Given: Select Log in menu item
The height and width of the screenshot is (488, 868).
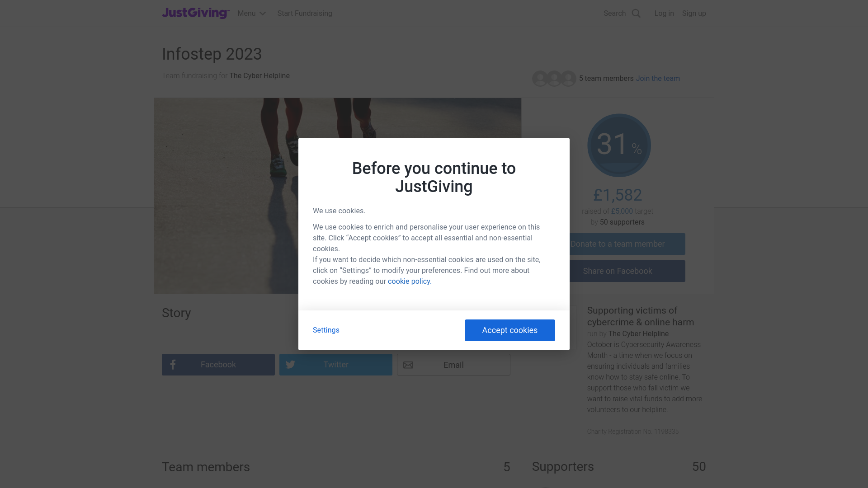Looking at the screenshot, I should (664, 13).
